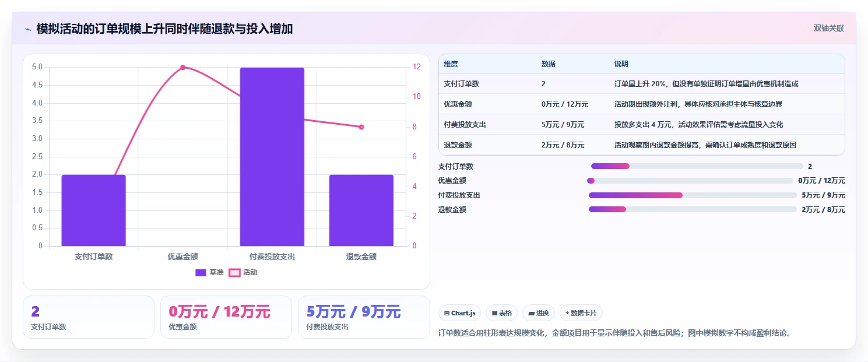Image resolution: width=868 pixels, height=362 pixels.
Task: Click the 2万元 / 8万元 value beside progress bar
Action: pos(823,210)
